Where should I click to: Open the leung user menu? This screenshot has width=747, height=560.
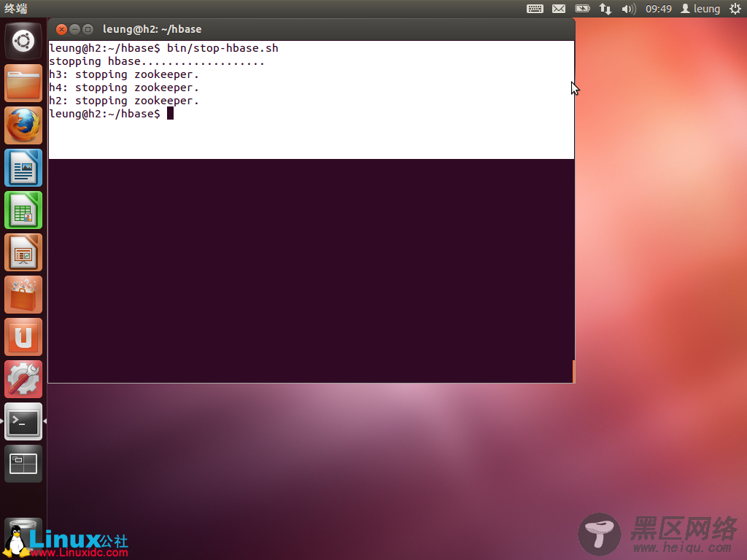pyautogui.click(x=700, y=9)
